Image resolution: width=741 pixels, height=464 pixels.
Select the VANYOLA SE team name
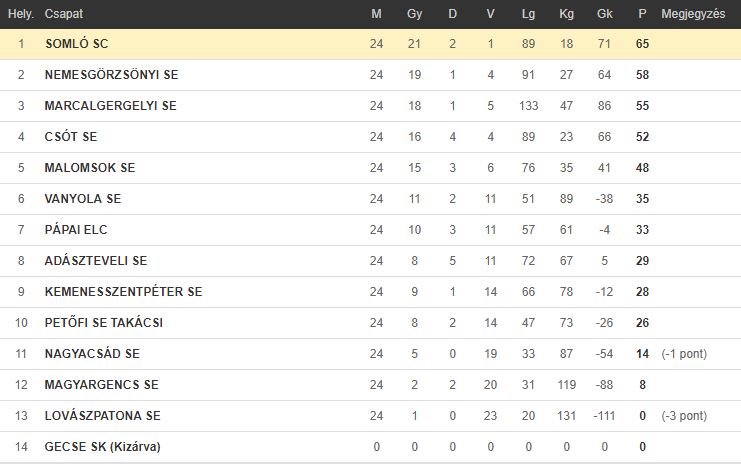tap(83, 199)
